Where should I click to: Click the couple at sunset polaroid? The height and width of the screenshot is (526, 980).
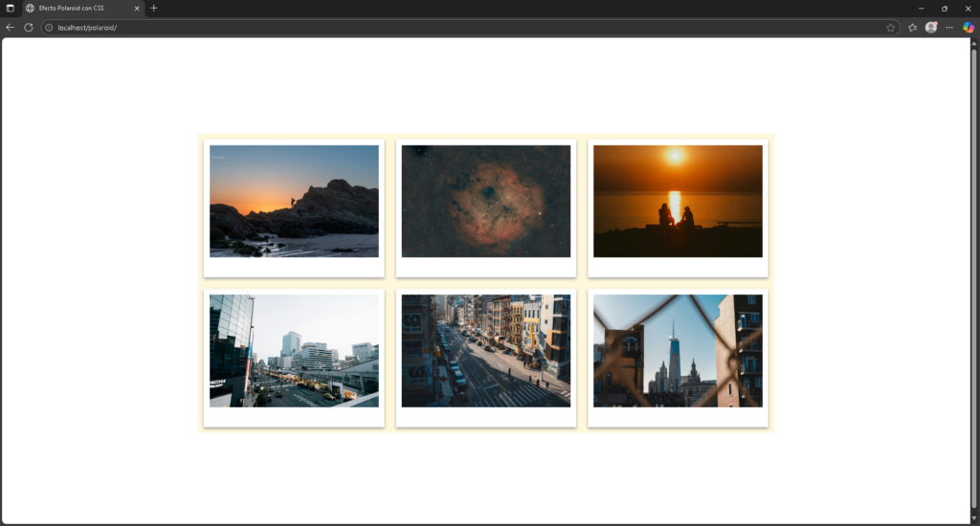pyautogui.click(x=678, y=208)
